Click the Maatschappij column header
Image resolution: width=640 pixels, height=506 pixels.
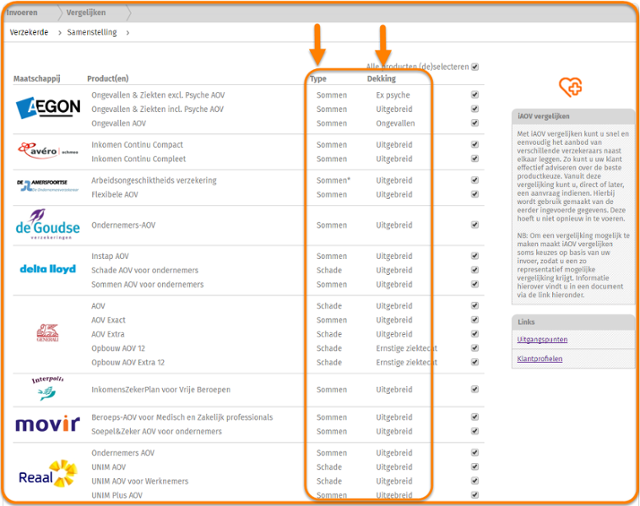click(x=37, y=79)
